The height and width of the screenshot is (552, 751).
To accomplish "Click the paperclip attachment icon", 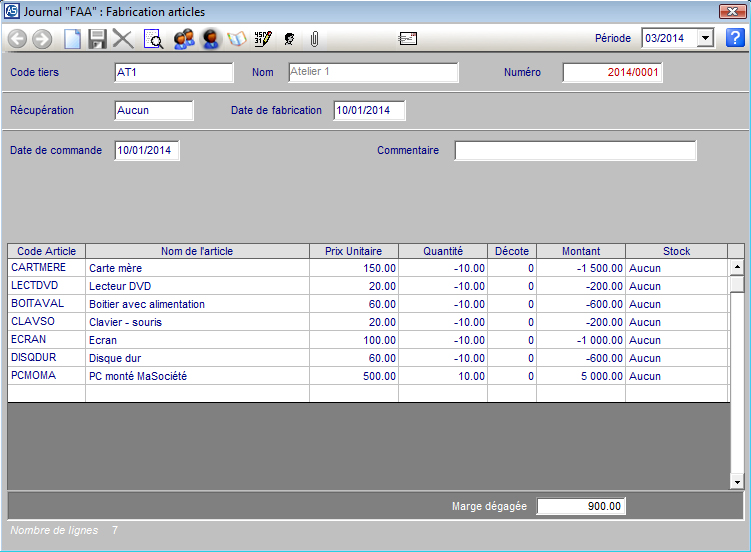I will tap(314, 39).
